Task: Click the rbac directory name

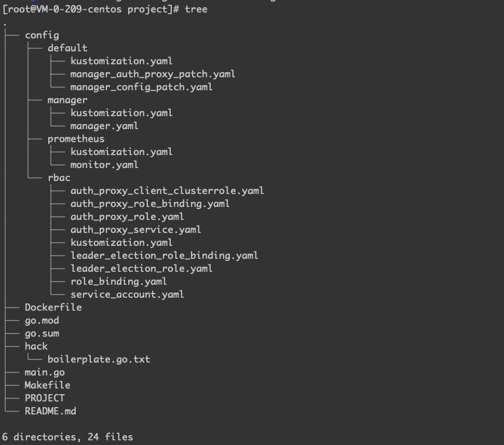Action: 59,178
